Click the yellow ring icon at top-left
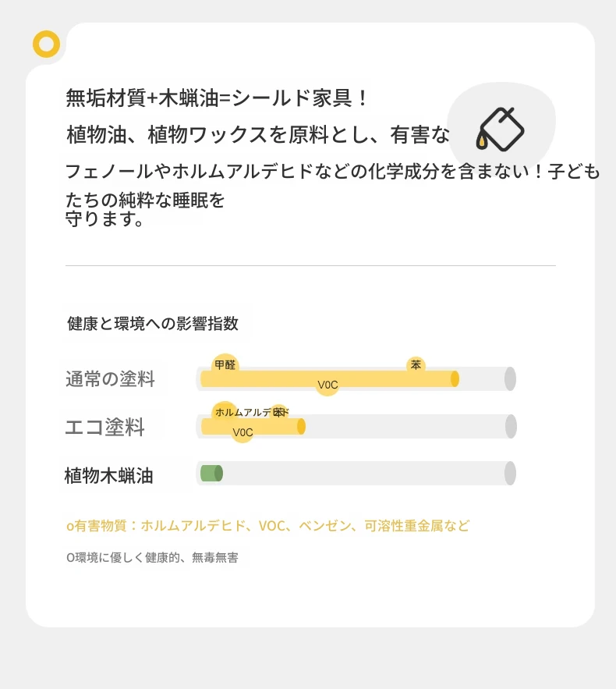This screenshot has height=689, width=616. click(x=47, y=44)
